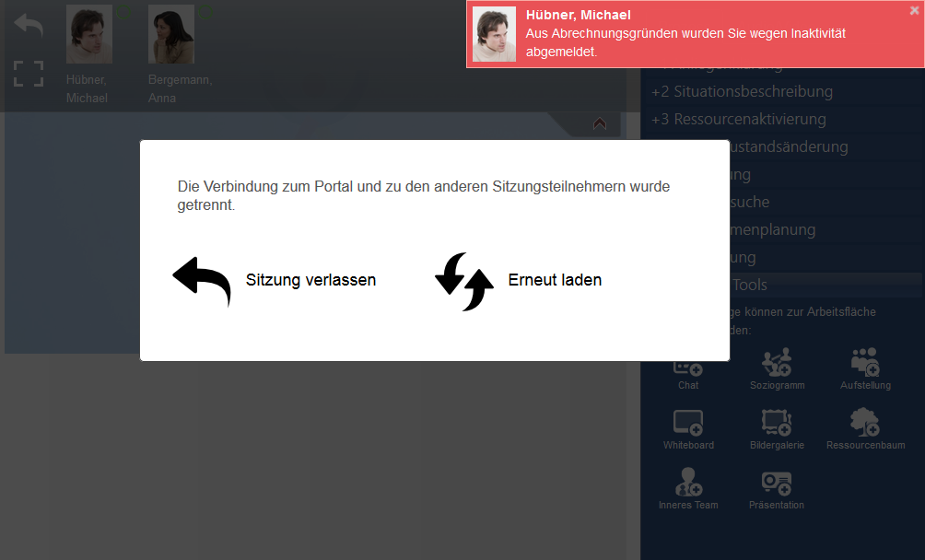Viewport: 925px width, 560px height.
Task: Click the green status circle next to Bergemann's photo
Action: (205, 11)
